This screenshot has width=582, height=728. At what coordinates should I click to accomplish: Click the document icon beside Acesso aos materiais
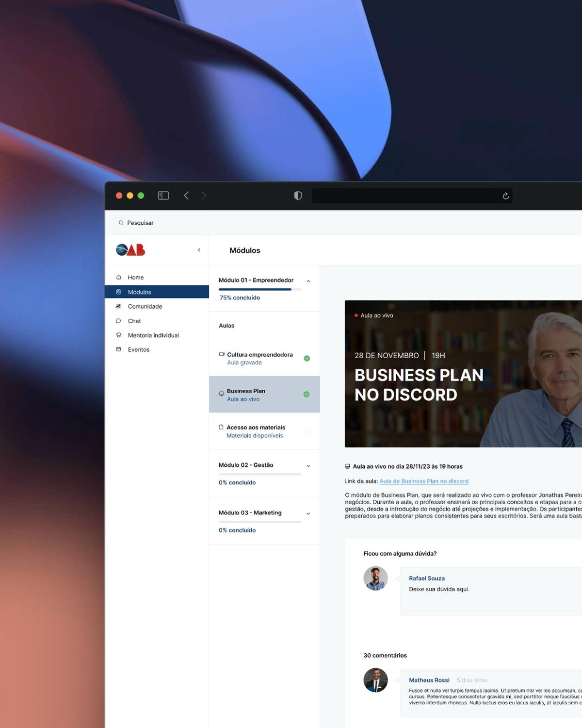pyautogui.click(x=221, y=427)
